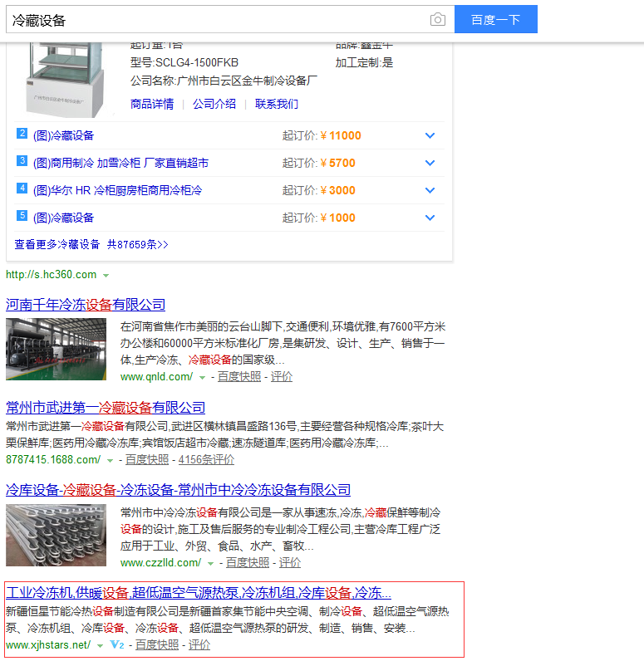Click the number 3 badge icon
Viewport: 644px width, 666px height.
click(22, 161)
